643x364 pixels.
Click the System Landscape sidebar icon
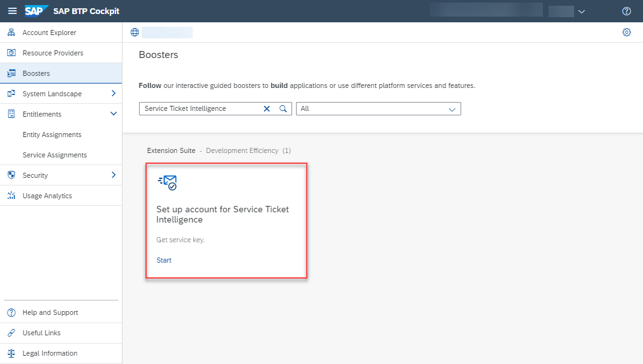tap(11, 94)
